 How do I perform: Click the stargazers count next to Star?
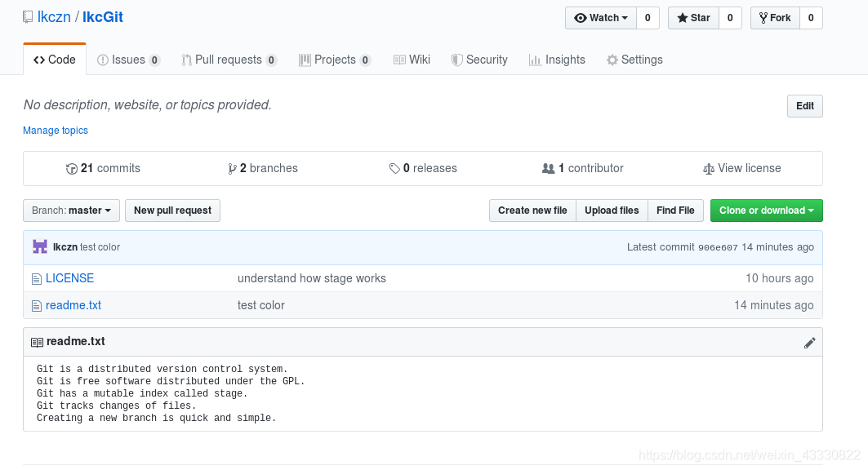point(730,18)
